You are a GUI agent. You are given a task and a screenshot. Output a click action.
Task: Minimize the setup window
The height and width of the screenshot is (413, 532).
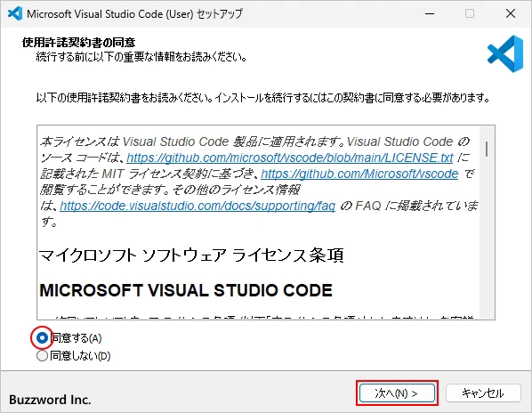pos(430,13)
